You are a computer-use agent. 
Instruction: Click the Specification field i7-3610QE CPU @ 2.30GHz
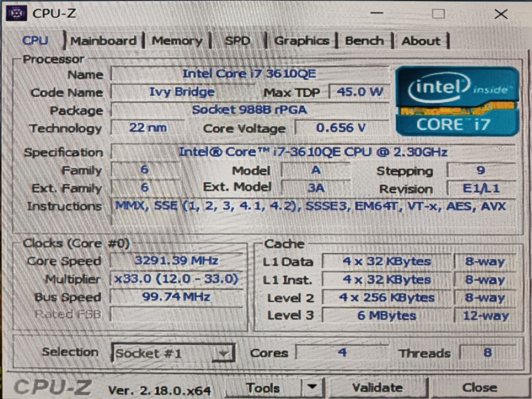tap(314, 152)
